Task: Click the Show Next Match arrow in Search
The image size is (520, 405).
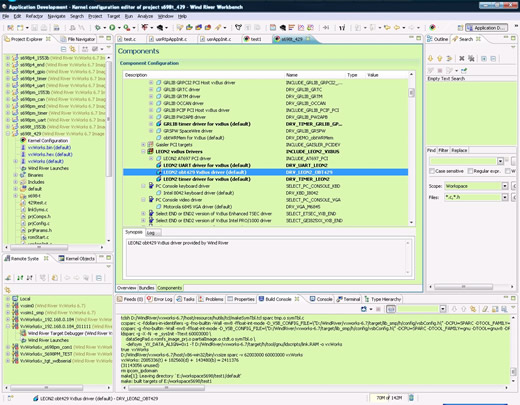Action: tap(430, 59)
